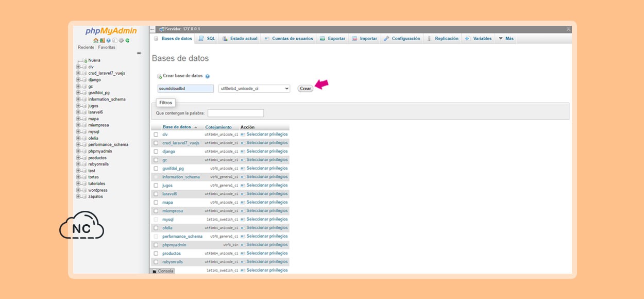Image resolution: width=644 pixels, height=299 pixels.
Task: Sort by the Cotejamiento column header
Action: [x=218, y=127]
